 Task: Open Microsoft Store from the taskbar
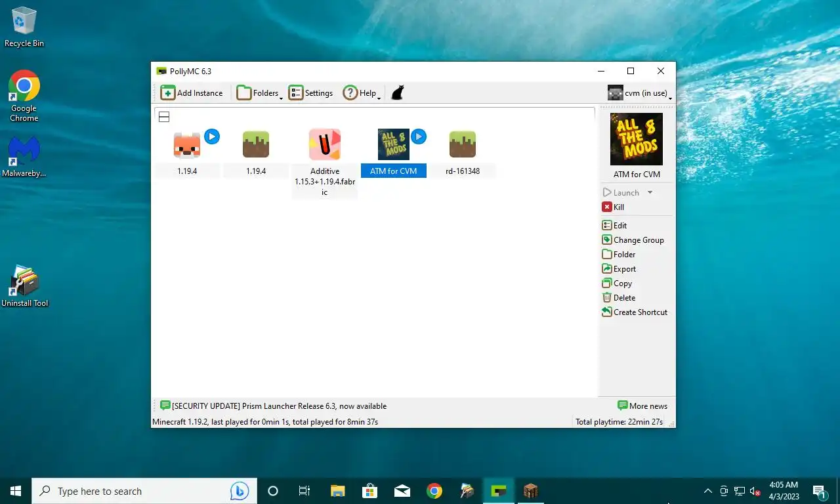[x=369, y=491]
